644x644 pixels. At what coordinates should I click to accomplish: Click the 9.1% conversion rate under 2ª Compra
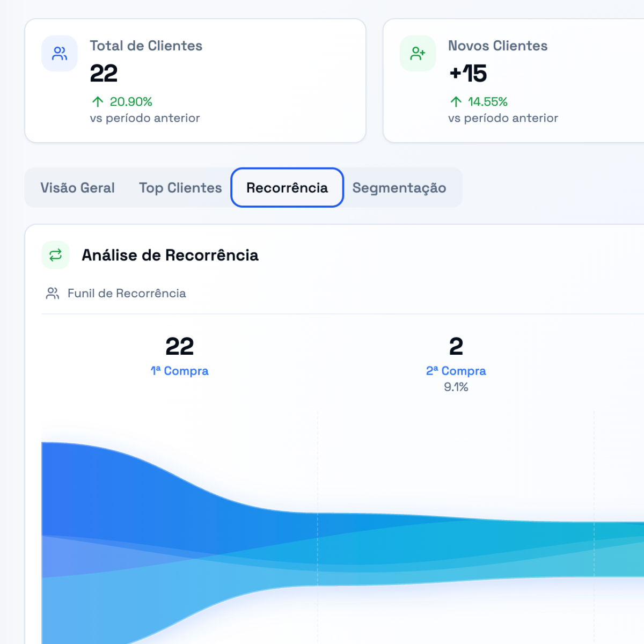pyautogui.click(x=456, y=387)
